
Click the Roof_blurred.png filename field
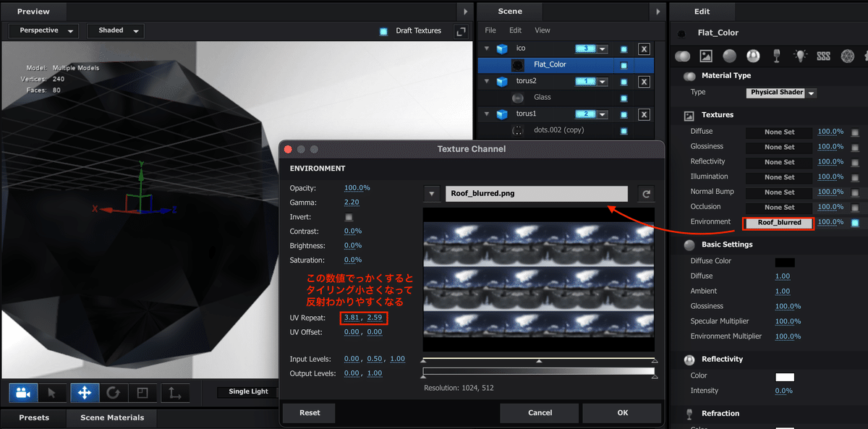pos(537,194)
